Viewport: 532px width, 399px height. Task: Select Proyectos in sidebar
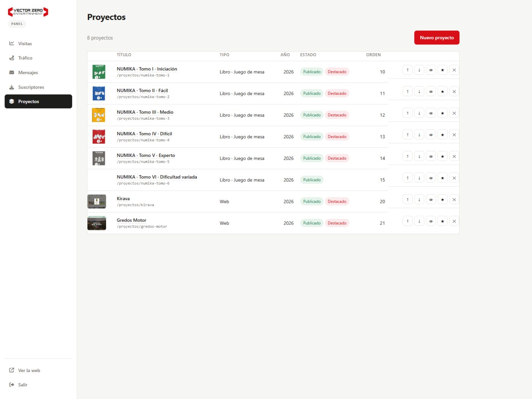[38, 101]
